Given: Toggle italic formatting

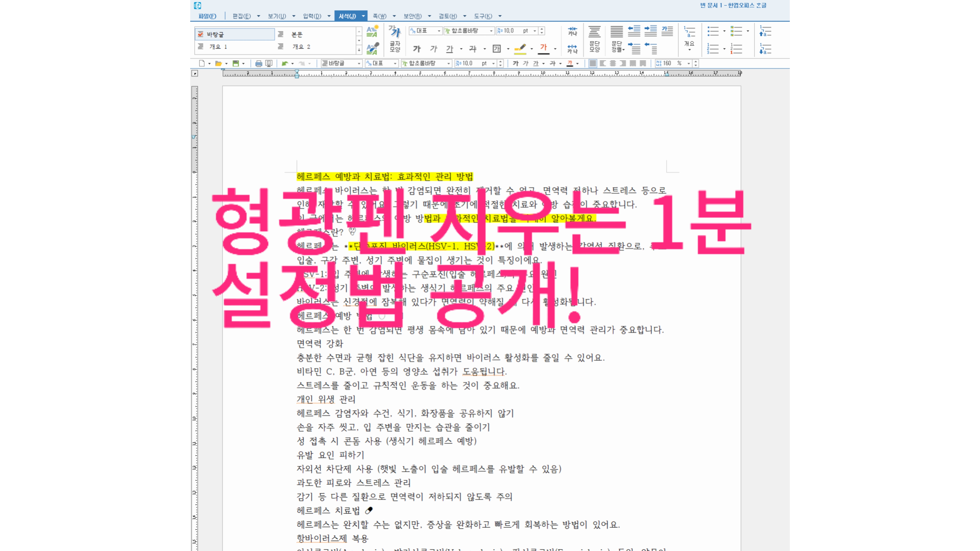Looking at the screenshot, I should pyautogui.click(x=434, y=49).
